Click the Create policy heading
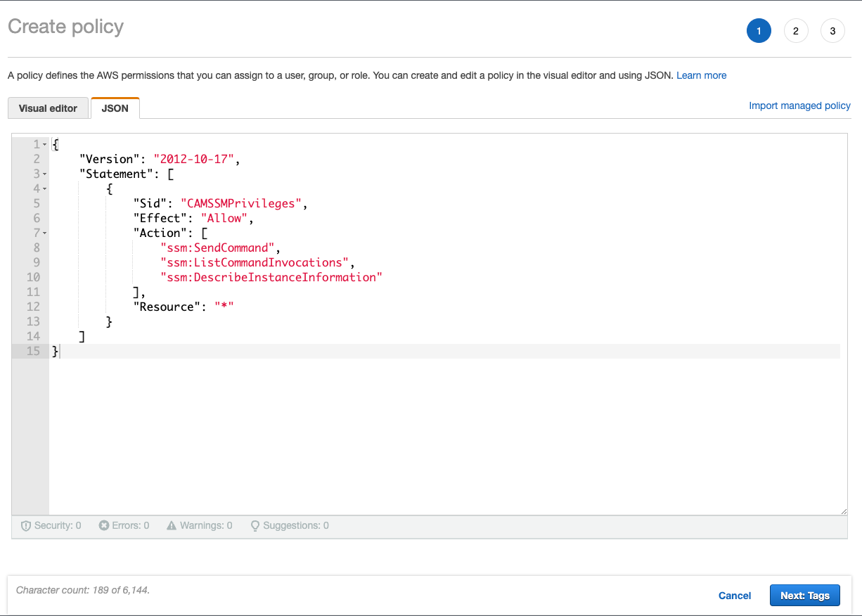The height and width of the screenshot is (616, 862). pyautogui.click(x=65, y=27)
